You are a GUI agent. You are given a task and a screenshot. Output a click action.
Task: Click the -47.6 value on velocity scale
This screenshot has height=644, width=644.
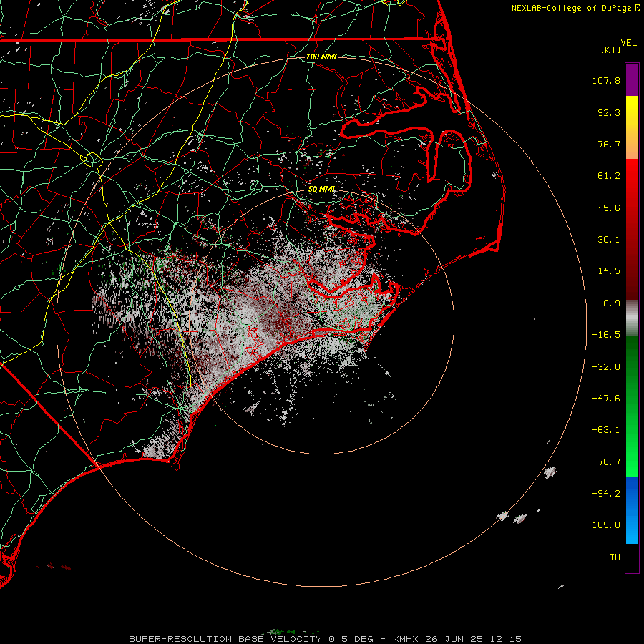606,399
